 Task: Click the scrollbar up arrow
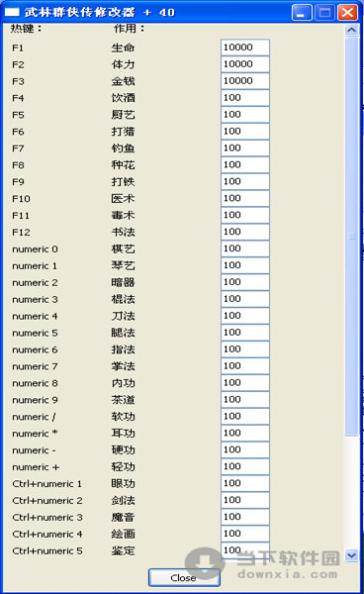coord(351,30)
